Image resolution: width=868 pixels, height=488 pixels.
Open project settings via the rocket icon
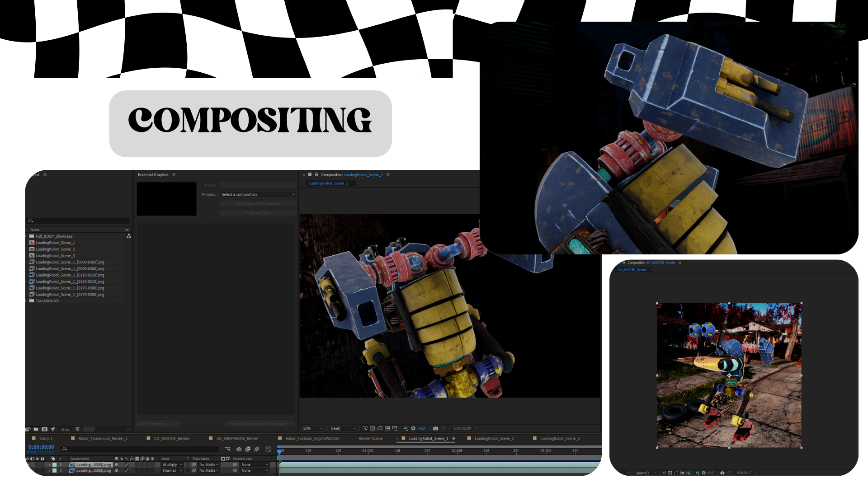coord(53,429)
